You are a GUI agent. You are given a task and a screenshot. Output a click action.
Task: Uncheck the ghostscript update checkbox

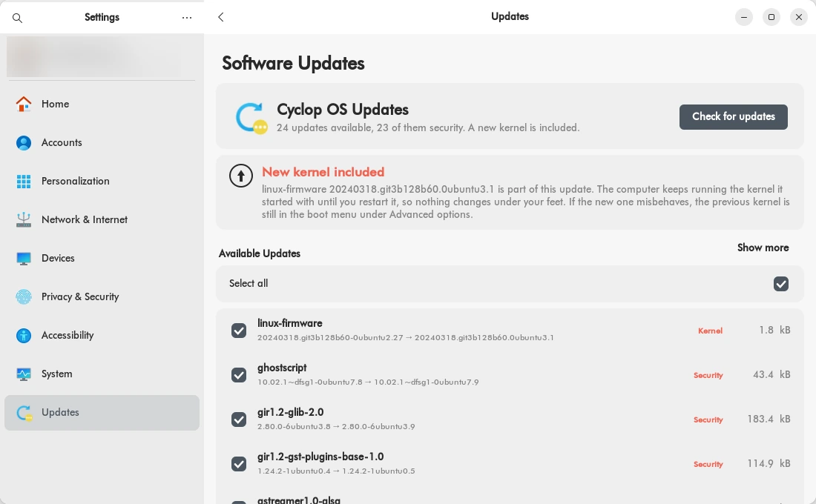click(239, 375)
